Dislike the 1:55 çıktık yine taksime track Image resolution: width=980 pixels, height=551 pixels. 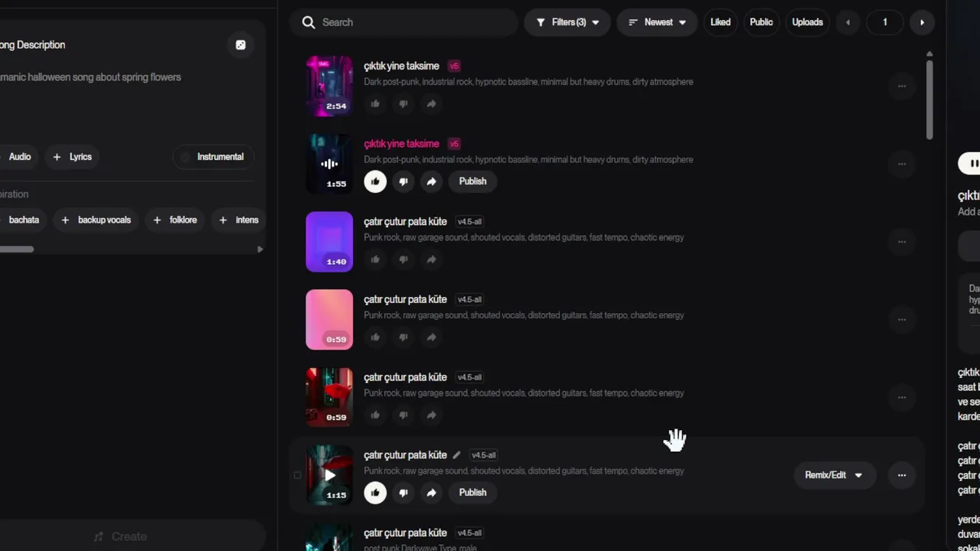[403, 181]
